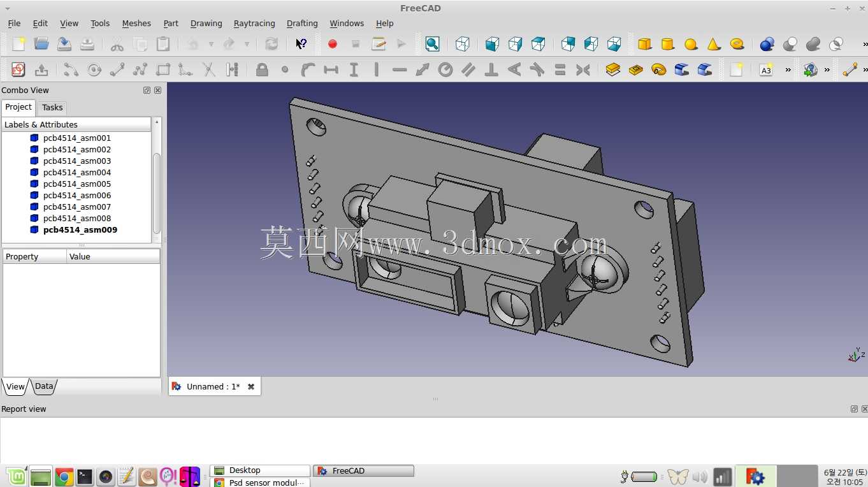868x487 pixels.
Task: Launch Chrome from the panel
Action: coord(64,477)
